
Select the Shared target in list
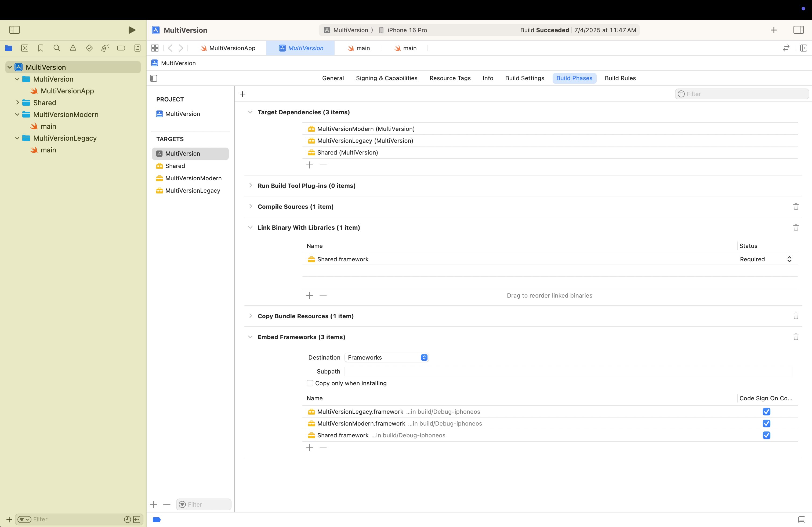pos(190,166)
